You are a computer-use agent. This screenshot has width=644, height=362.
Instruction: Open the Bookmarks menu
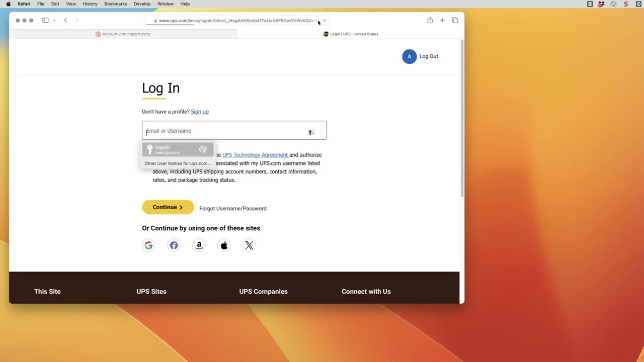pyautogui.click(x=116, y=4)
